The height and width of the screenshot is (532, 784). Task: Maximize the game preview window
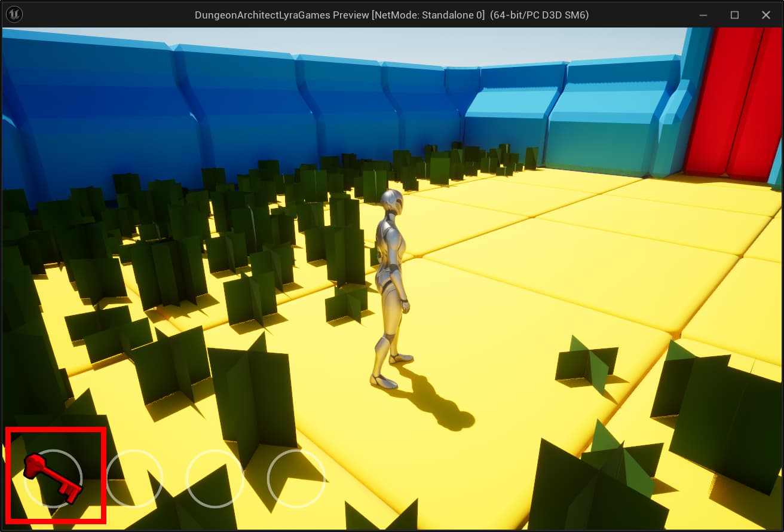click(x=734, y=15)
